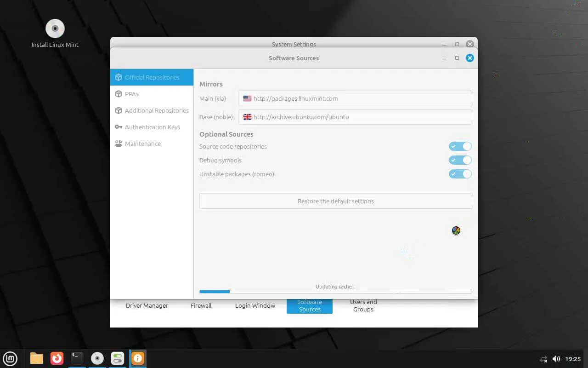Click the Mirrors heading text

(211, 84)
